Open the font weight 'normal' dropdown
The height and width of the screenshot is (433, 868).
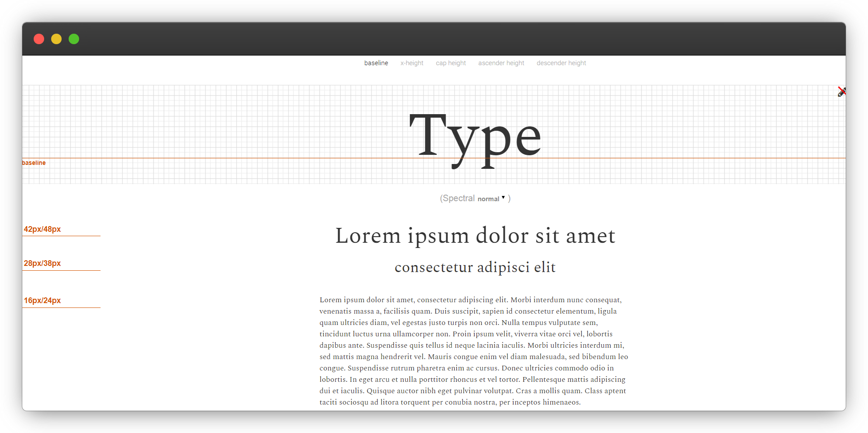[x=491, y=199]
